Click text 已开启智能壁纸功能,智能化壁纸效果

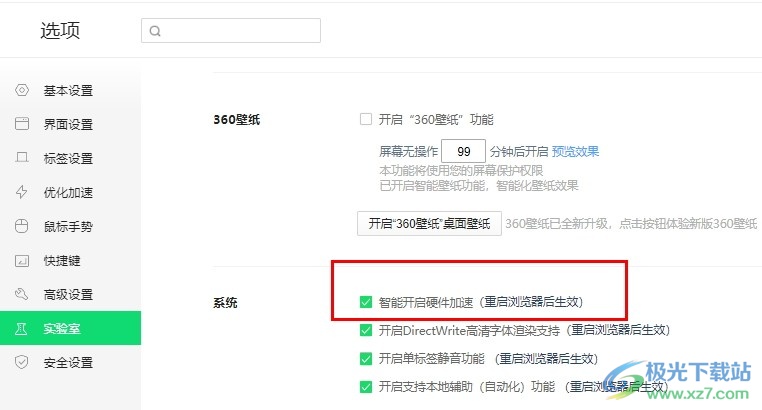[x=479, y=186]
